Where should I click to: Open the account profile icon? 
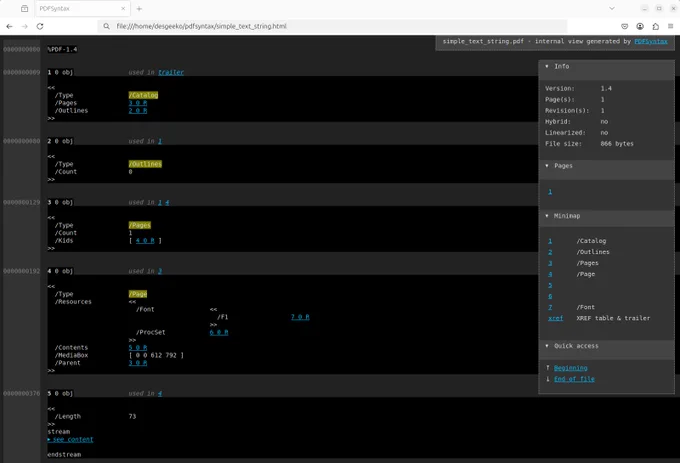640,26
